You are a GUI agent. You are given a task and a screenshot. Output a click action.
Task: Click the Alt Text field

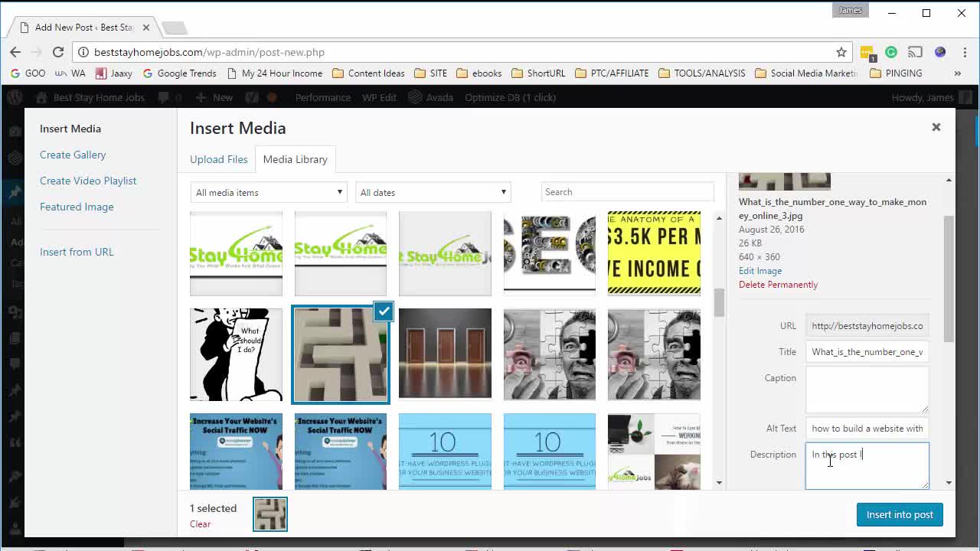(867, 429)
